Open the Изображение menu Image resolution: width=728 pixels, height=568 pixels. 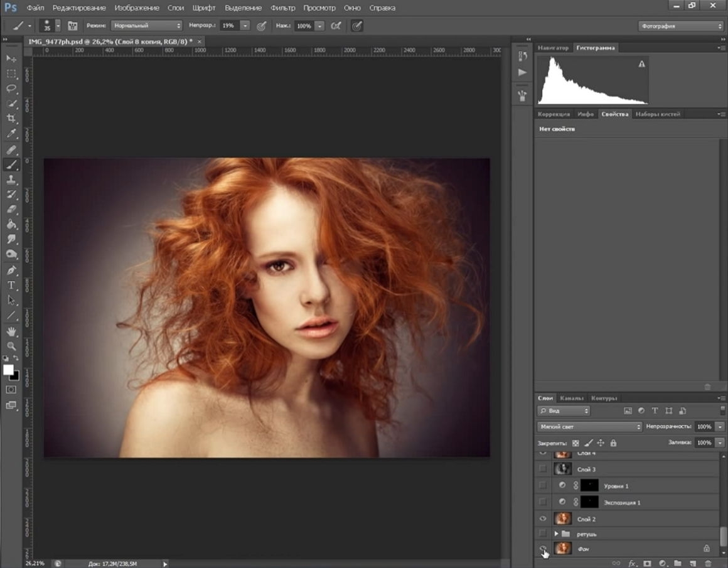coord(137,8)
